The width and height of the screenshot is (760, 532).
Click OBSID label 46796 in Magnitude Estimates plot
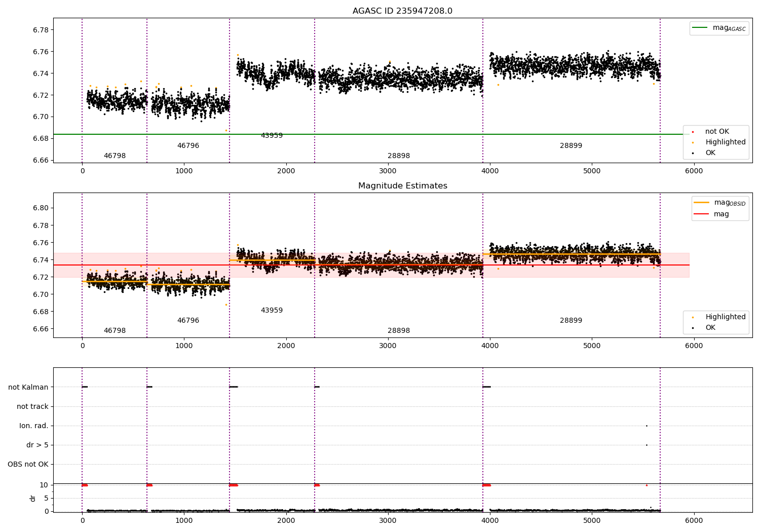click(x=188, y=321)
